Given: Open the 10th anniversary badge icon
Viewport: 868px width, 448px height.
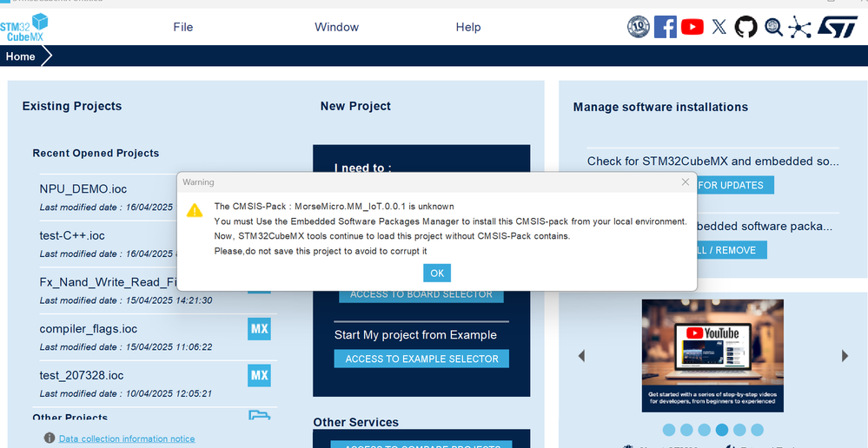Looking at the screenshot, I should [x=639, y=27].
